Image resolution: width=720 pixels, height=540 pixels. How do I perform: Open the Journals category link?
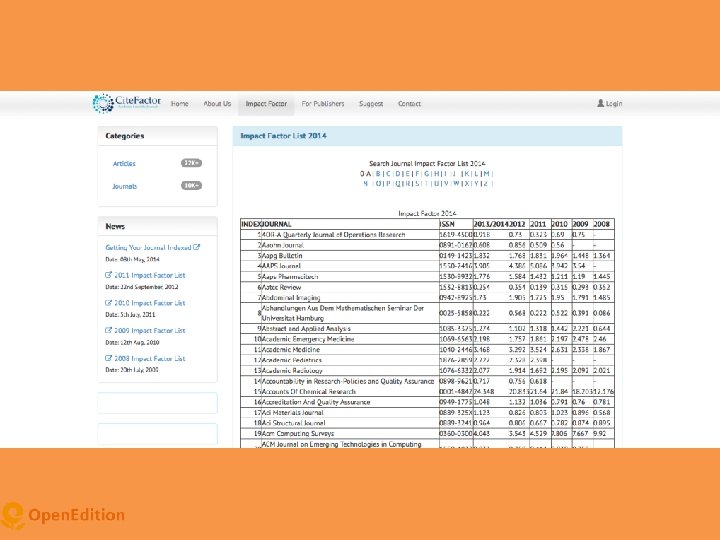click(124, 186)
